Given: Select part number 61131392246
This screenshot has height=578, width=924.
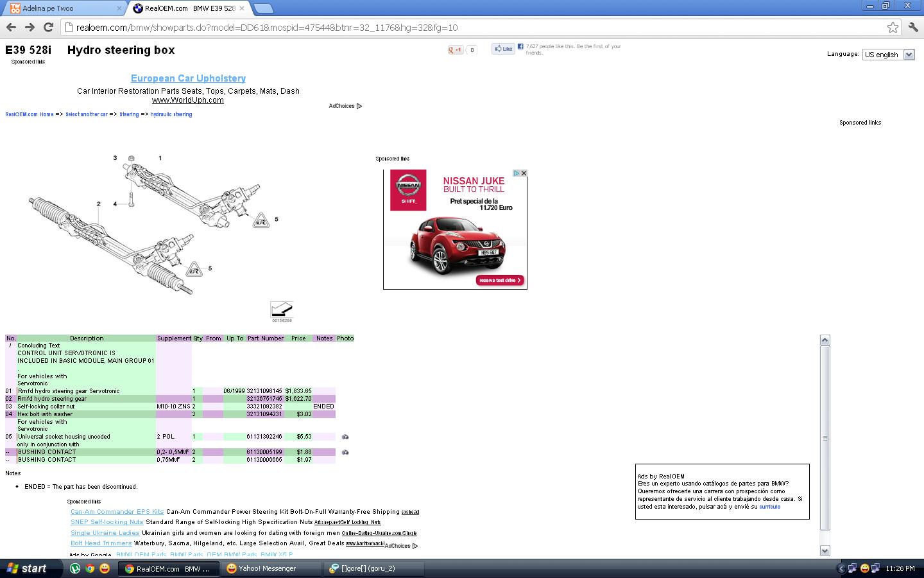Looking at the screenshot, I should pyautogui.click(x=264, y=437).
